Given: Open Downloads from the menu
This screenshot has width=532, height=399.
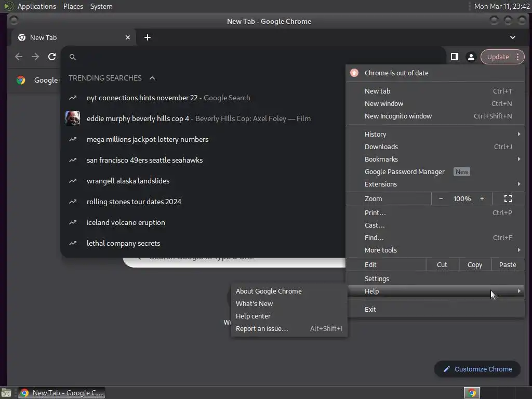Looking at the screenshot, I should [435, 147].
